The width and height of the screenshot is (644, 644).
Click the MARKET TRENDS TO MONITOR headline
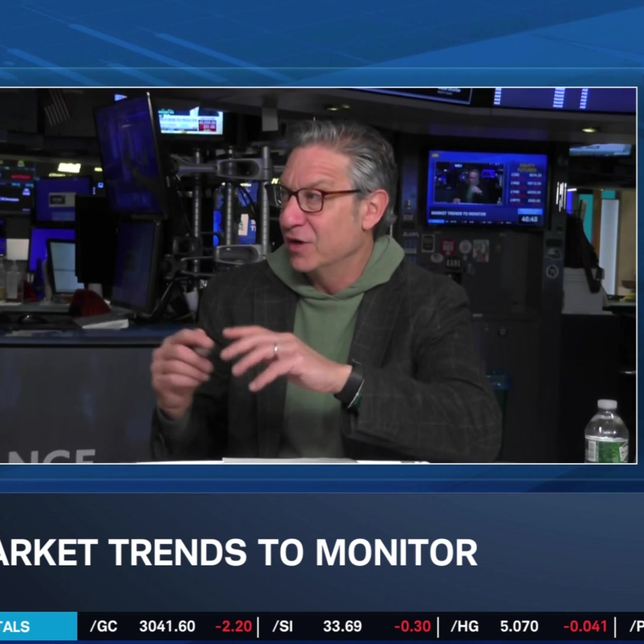click(x=239, y=552)
